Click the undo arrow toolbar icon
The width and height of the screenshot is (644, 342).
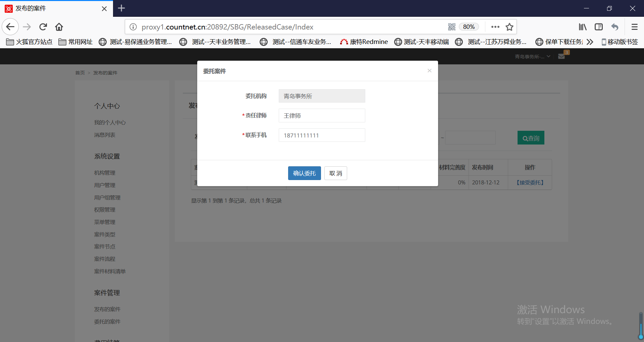(615, 27)
